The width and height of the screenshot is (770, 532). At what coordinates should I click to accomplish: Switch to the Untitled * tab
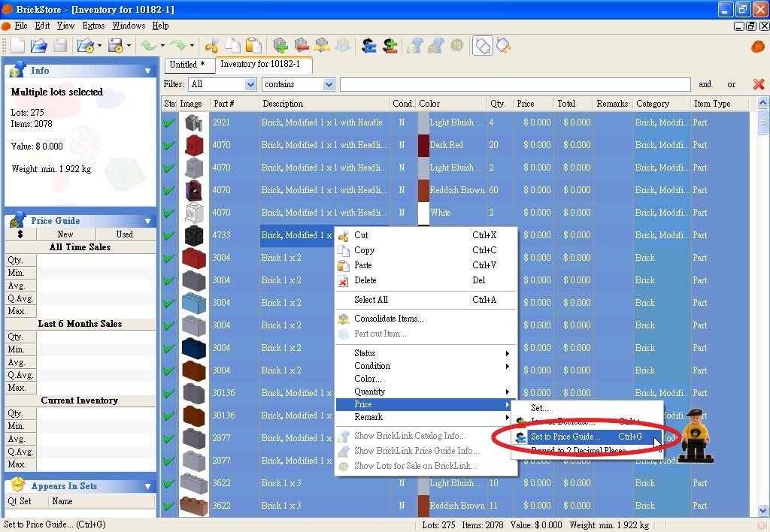tap(189, 65)
